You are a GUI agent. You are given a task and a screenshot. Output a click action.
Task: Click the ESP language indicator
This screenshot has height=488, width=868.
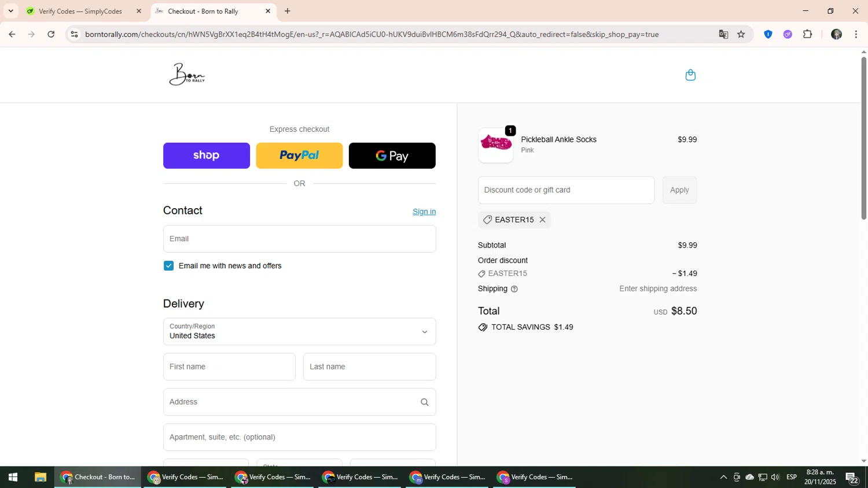792,477
